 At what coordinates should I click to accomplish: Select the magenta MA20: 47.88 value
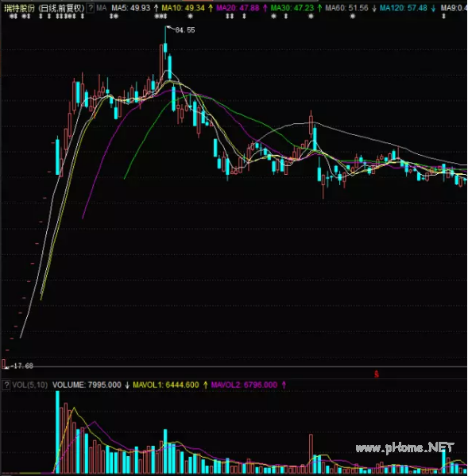pyautogui.click(x=238, y=8)
